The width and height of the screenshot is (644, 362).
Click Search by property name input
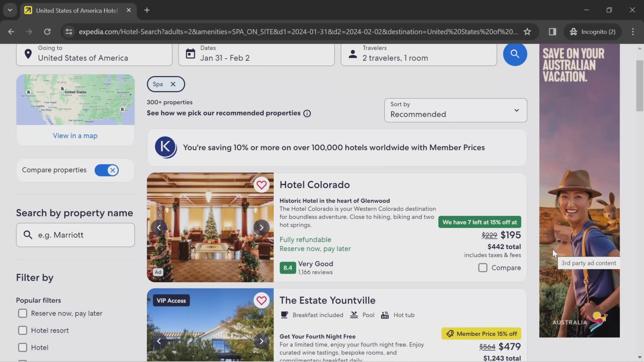point(75,235)
